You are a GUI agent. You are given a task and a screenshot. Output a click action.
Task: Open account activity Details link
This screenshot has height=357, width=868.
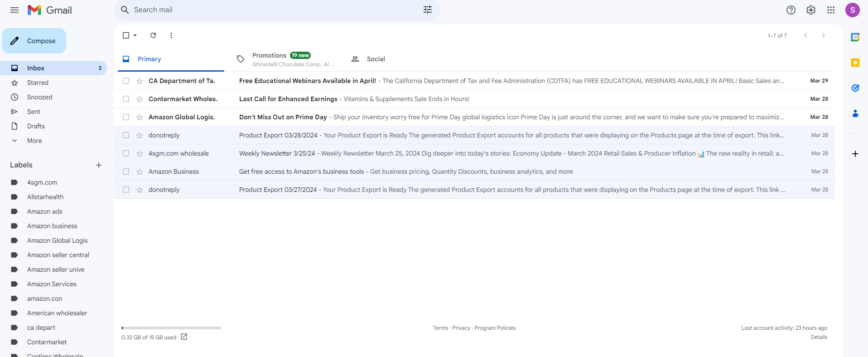(819, 337)
